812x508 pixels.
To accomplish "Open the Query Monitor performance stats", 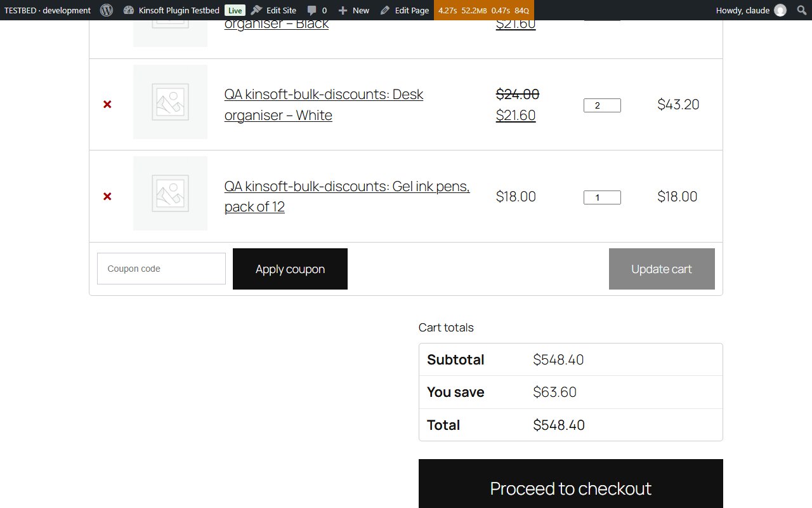I will (484, 10).
